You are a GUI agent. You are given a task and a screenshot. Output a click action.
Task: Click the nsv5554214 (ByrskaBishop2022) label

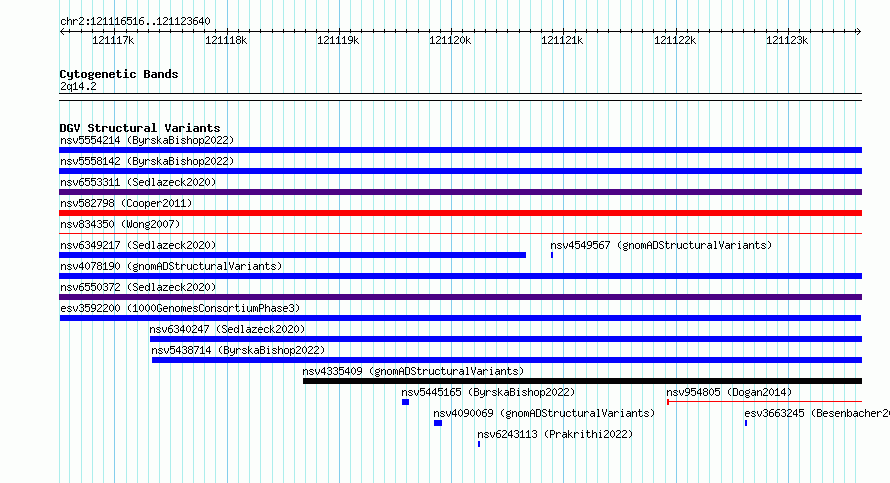147,140
